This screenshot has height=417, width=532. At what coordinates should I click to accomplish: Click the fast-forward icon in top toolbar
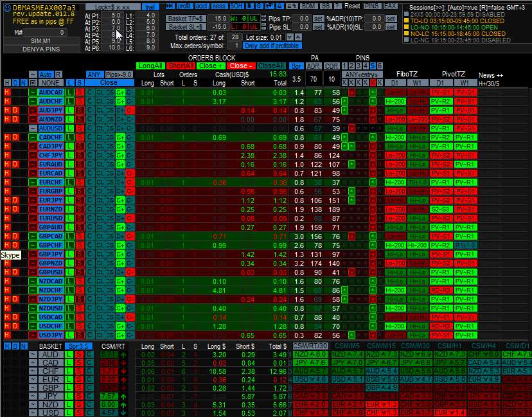pyautogui.click(x=170, y=6)
